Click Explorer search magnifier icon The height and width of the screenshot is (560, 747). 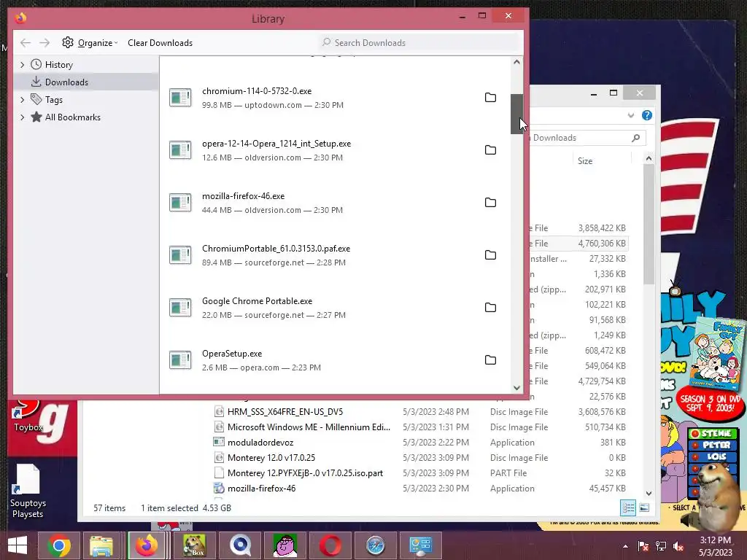(636, 138)
